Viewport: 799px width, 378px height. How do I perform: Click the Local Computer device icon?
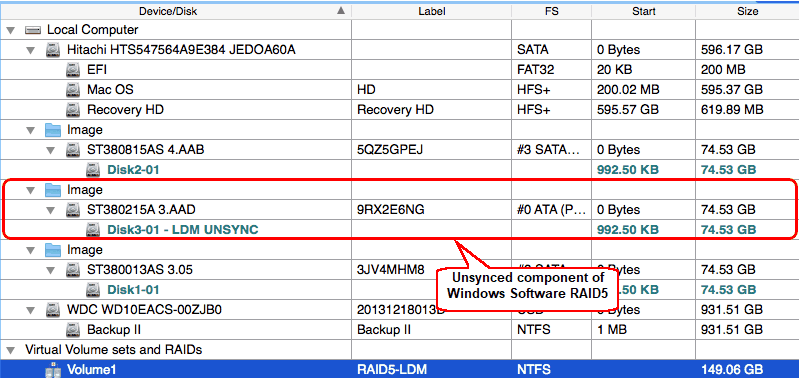[x=33, y=30]
